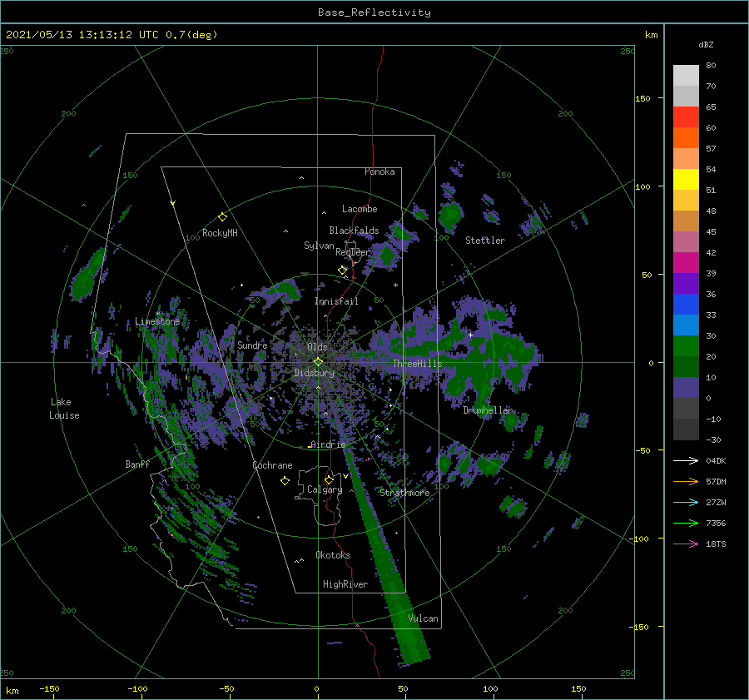Viewport: 749px width, 700px height.
Task: Click the Base_Reflectivity title
Action: tap(374, 12)
